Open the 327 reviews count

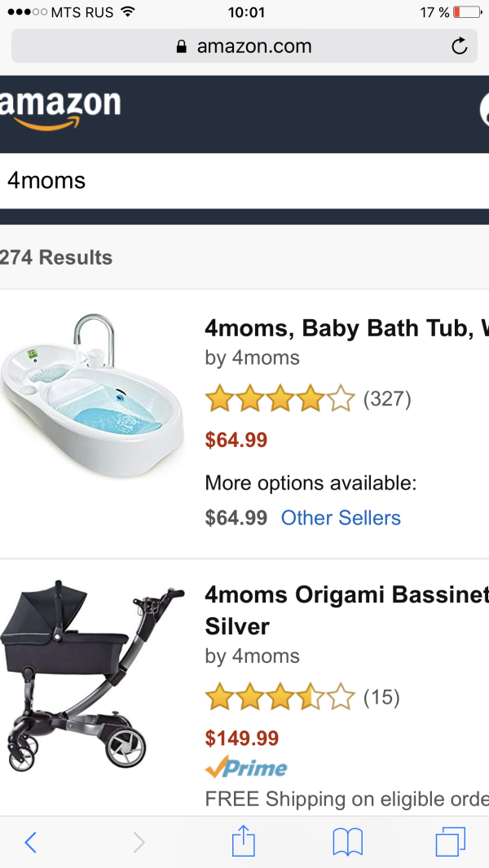387,399
